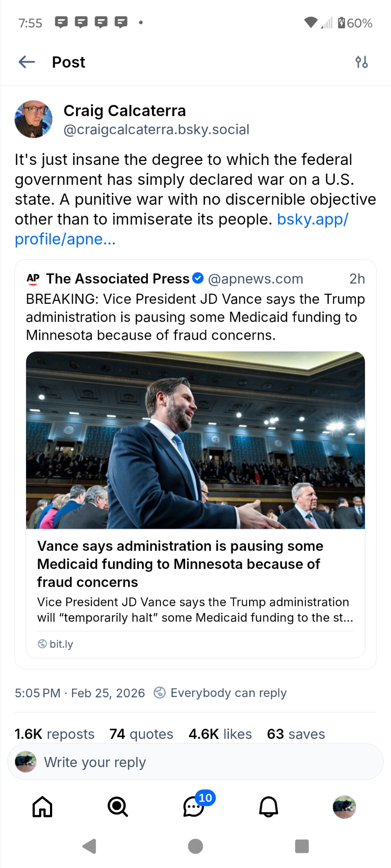
Task: Open thread preferences settings icon
Action: 361,62
